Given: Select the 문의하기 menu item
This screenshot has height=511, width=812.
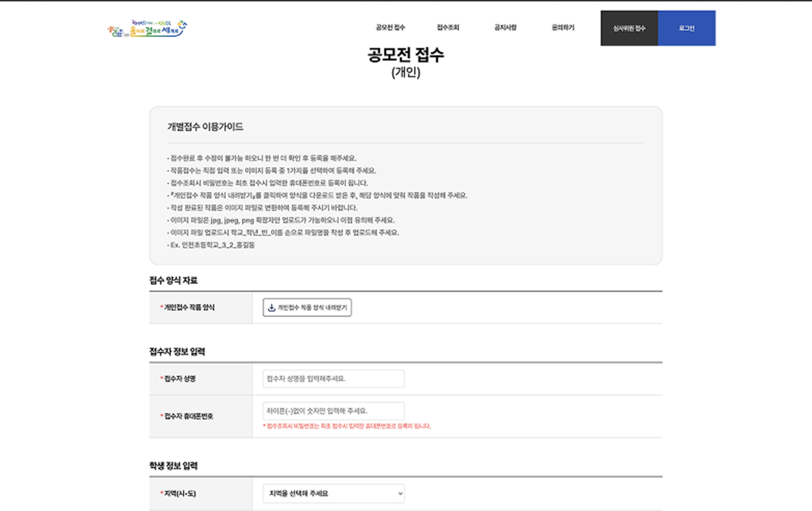Looking at the screenshot, I should click(563, 28).
